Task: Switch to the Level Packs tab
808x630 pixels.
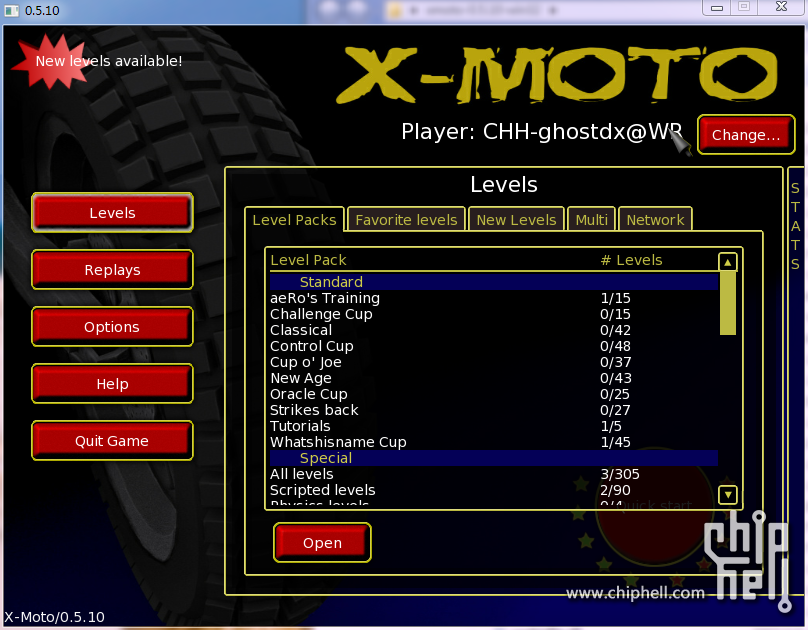Action: 294,220
